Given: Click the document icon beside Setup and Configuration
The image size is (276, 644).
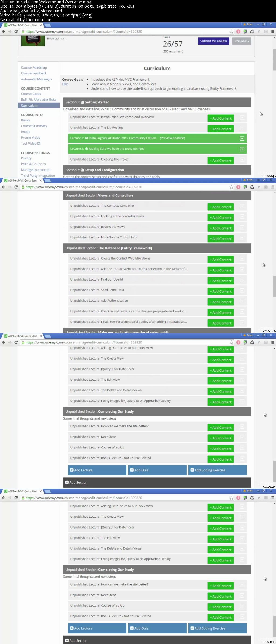Looking at the screenshot, I should [x=82, y=170].
